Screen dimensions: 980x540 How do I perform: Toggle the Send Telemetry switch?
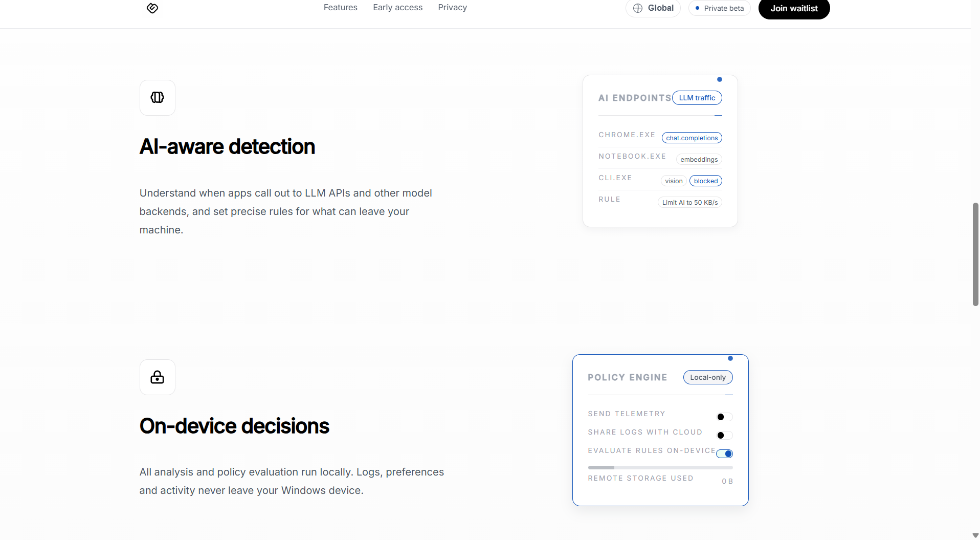[724, 417]
